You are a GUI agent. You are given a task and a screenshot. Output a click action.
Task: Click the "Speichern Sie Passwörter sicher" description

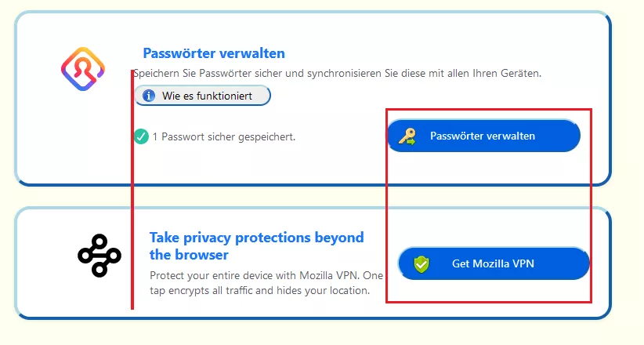(337, 73)
